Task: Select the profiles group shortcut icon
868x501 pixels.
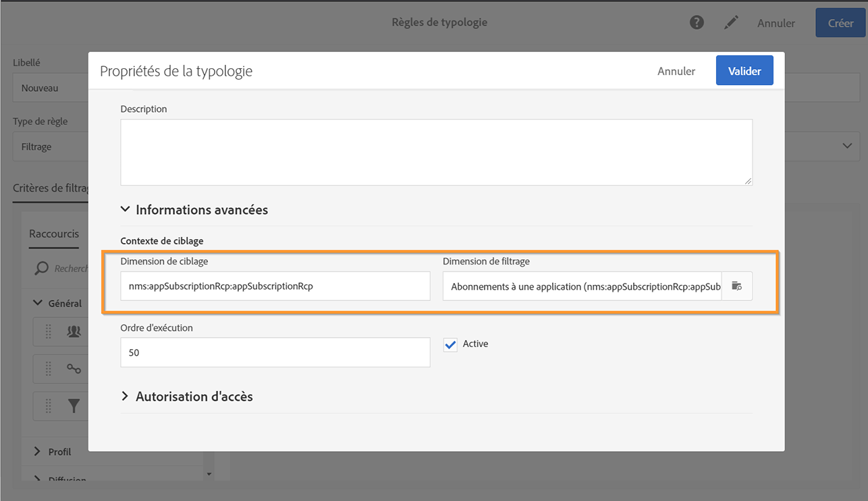Action: [x=74, y=332]
